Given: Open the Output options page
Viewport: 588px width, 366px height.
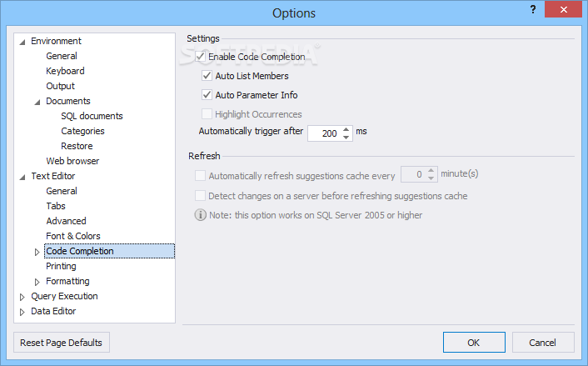Looking at the screenshot, I should click(x=60, y=86).
